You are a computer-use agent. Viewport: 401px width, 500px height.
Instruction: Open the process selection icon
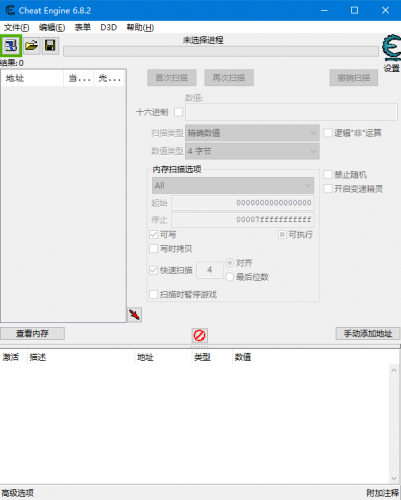click(11, 45)
